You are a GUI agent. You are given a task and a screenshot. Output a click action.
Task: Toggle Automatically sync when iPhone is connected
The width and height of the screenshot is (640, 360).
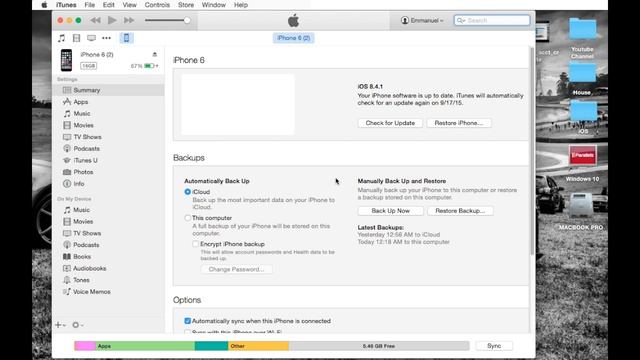[188, 321]
